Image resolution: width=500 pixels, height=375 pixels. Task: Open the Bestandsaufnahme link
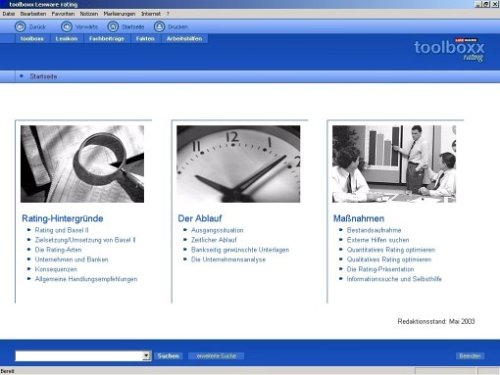(x=374, y=230)
